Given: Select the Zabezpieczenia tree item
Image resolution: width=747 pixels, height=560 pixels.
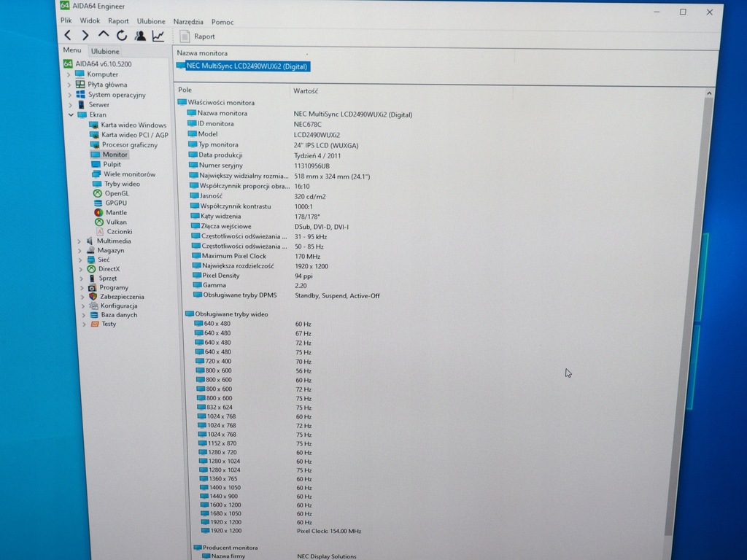Looking at the screenshot, I should pos(116,297).
